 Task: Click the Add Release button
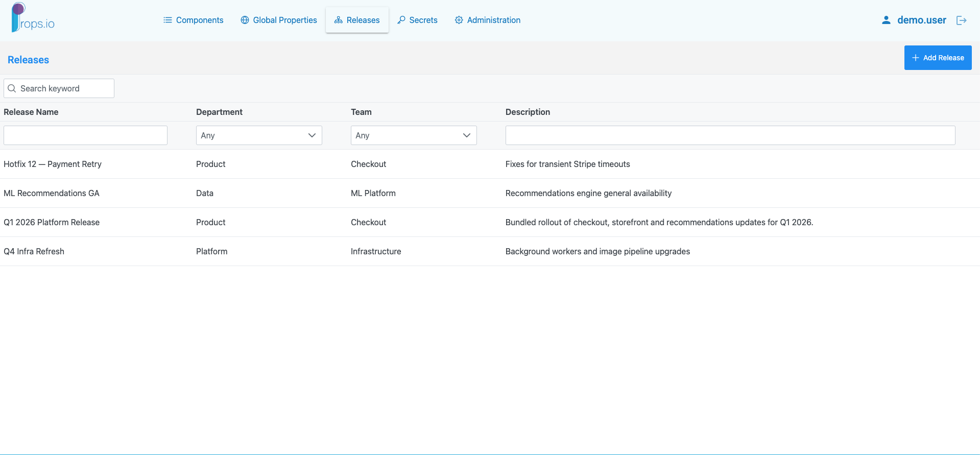click(x=938, y=58)
